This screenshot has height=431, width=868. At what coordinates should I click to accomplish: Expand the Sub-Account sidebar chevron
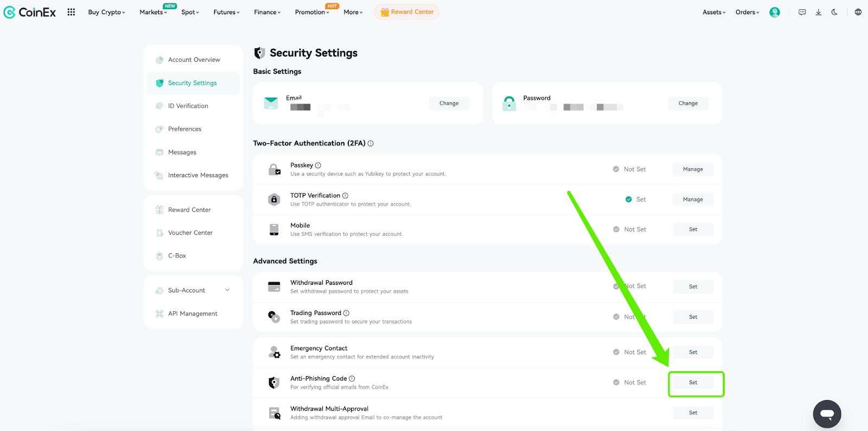227,290
